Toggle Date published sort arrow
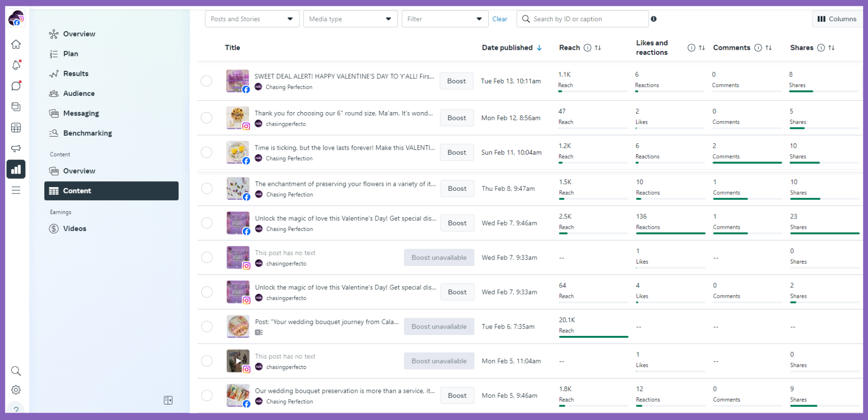This screenshot has height=420, width=868. coord(539,48)
